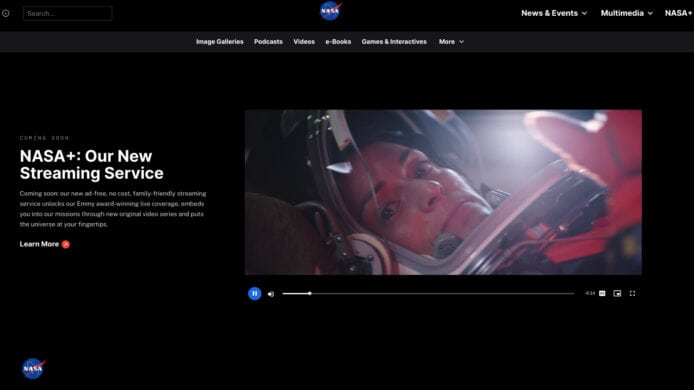694x390 pixels.
Task: Click the NASA+: Our New Streaming Service heading
Action: coord(92,165)
